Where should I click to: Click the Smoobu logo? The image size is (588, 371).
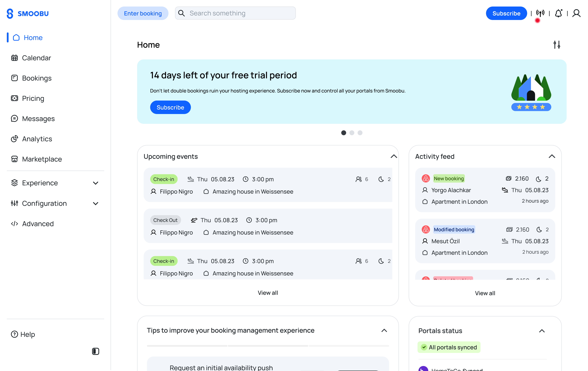[28, 13]
